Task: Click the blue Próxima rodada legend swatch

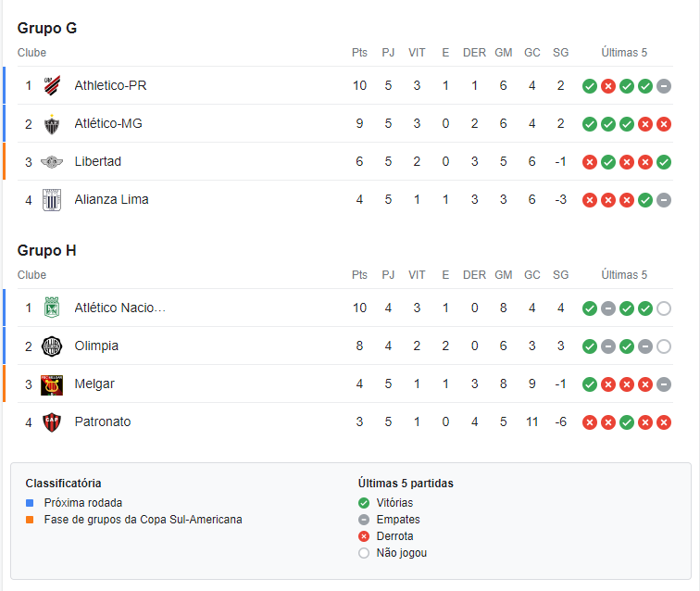Action: [x=30, y=503]
